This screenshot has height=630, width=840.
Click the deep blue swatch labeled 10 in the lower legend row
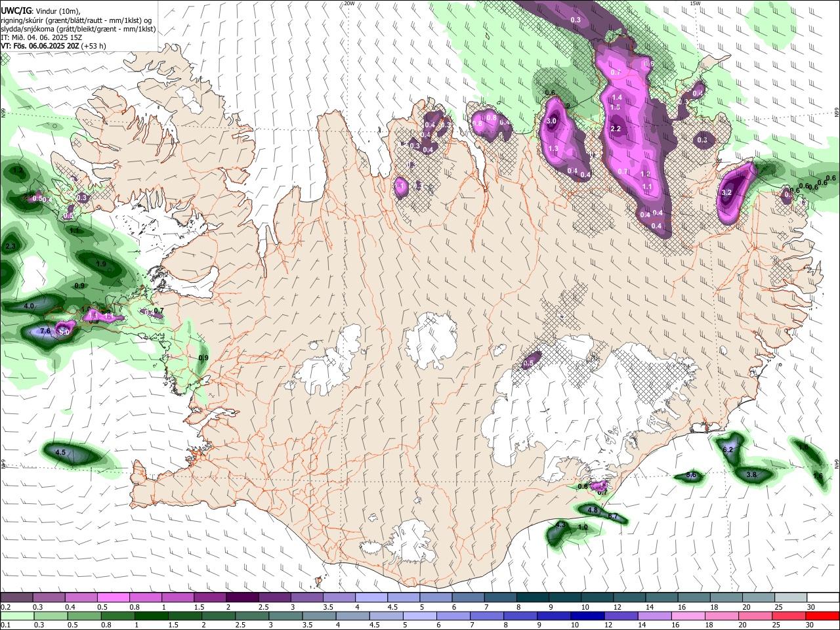[x=587, y=616]
